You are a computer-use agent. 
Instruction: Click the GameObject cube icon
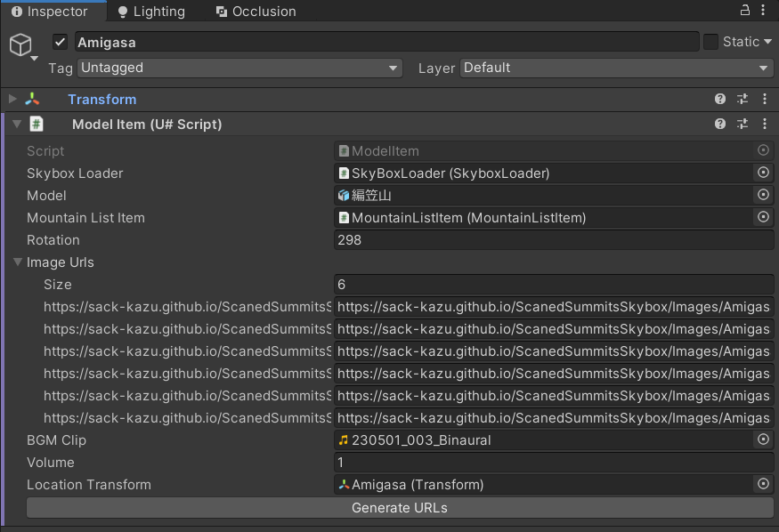pyautogui.click(x=20, y=44)
